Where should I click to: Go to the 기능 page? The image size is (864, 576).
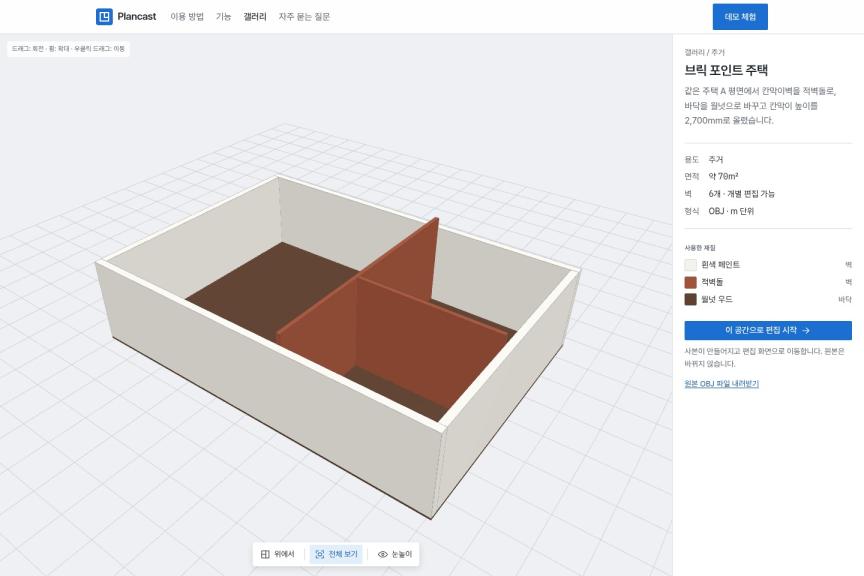(x=223, y=17)
